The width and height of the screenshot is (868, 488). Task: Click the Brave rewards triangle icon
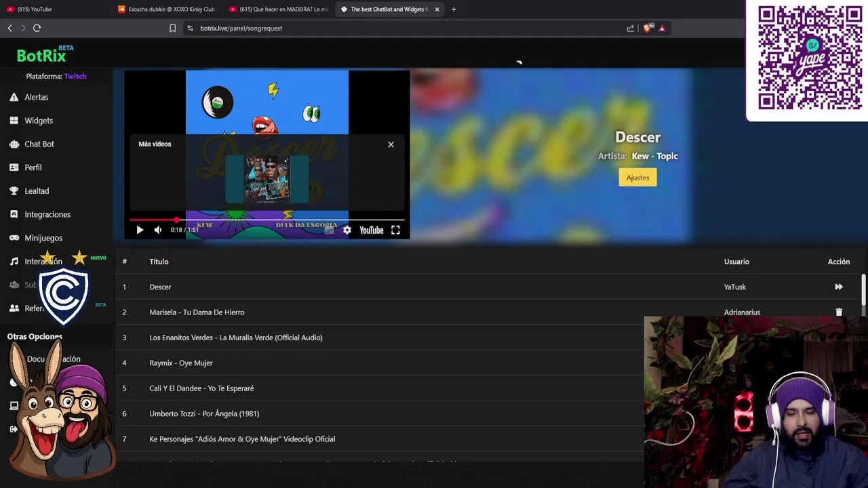(x=662, y=28)
